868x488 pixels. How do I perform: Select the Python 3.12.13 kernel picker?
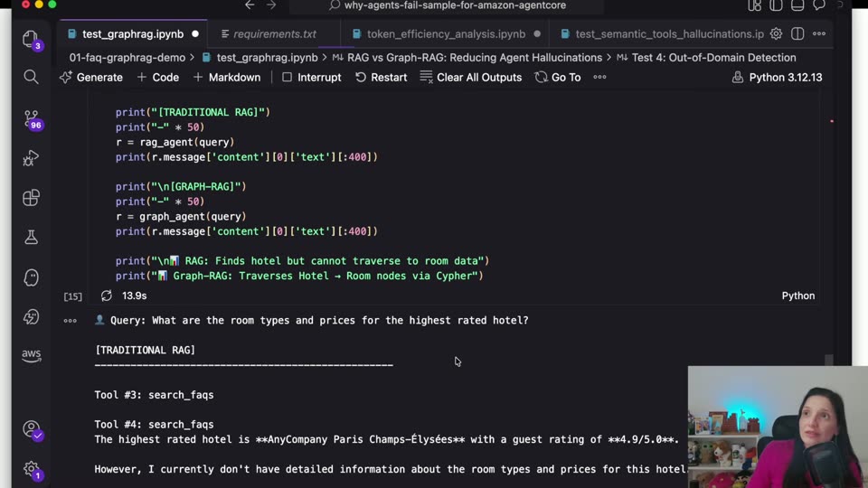778,78
